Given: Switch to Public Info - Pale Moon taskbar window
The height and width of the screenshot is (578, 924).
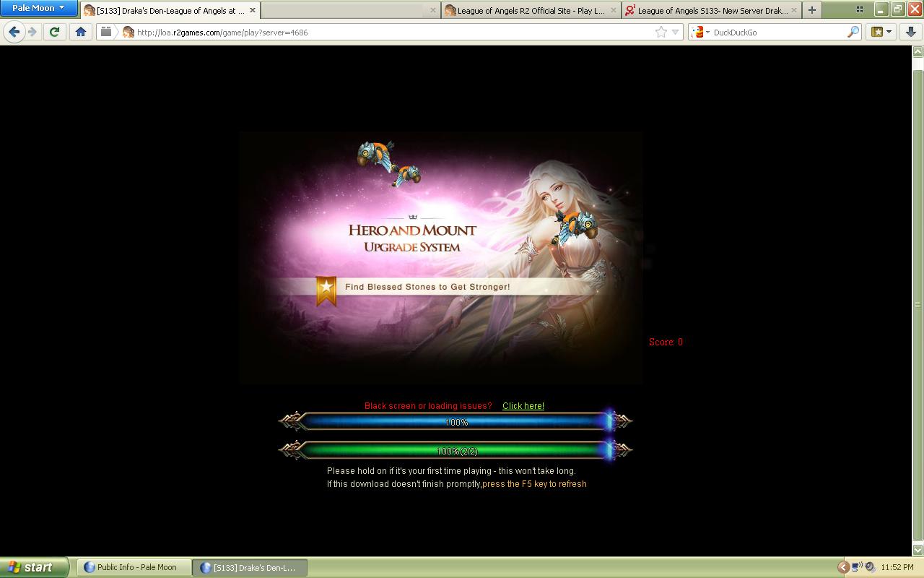Looking at the screenshot, I should click(134, 567).
